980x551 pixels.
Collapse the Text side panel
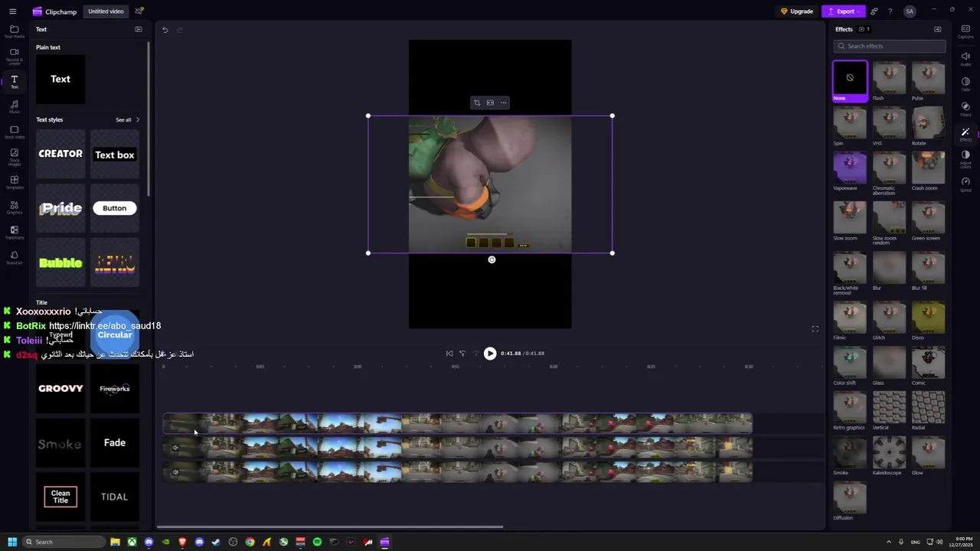(x=139, y=29)
